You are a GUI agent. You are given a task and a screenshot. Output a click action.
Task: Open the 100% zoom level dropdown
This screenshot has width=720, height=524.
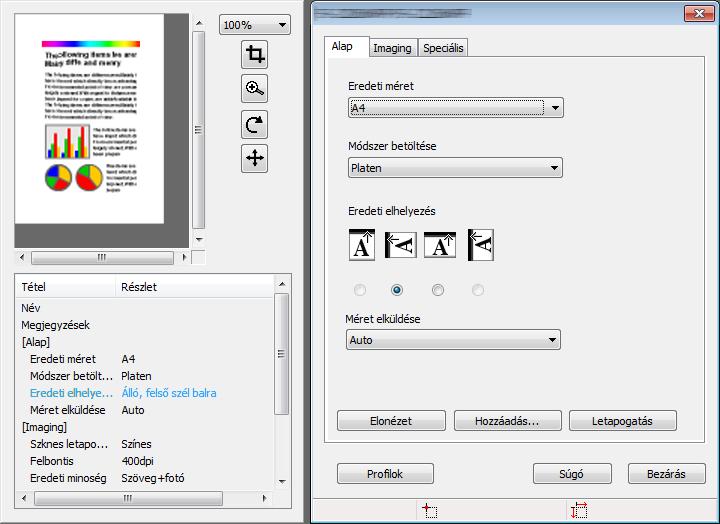point(255,25)
